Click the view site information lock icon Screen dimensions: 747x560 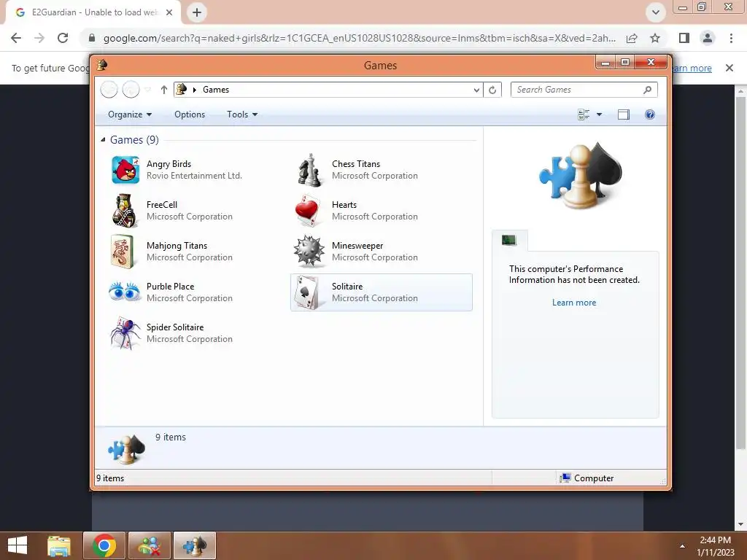tap(92, 38)
